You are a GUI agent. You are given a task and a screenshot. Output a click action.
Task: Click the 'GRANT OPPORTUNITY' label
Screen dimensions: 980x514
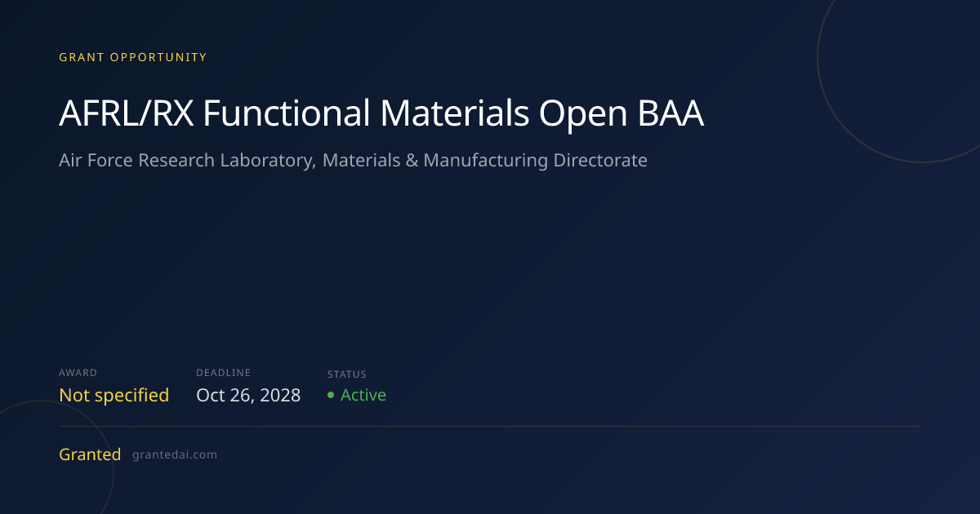point(133,57)
